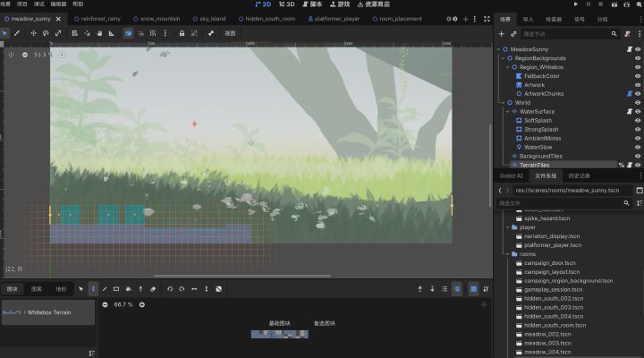This screenshot has width=644, height=358.
Task: Select the TileMap rectangle tool
Action: (x=116, y=289)
